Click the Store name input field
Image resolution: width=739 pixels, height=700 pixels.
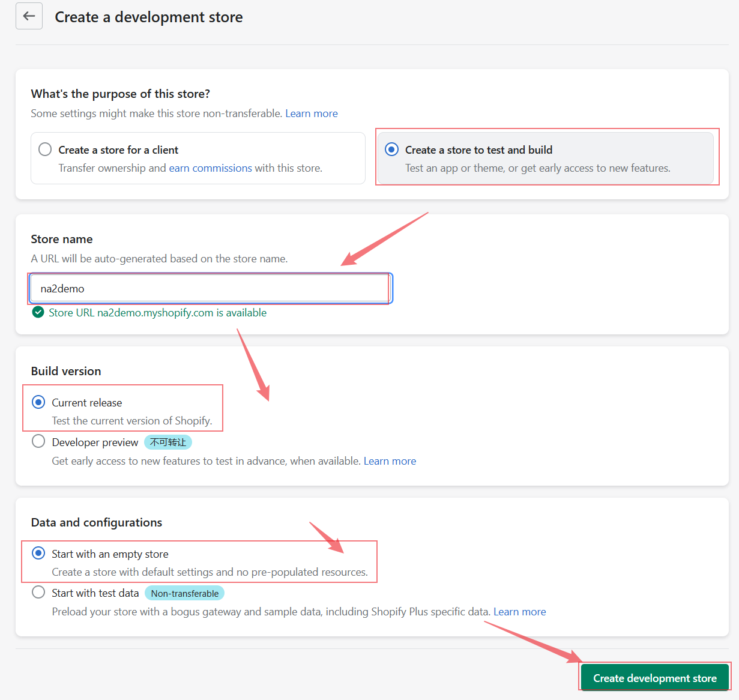click(x=210, y=289)
